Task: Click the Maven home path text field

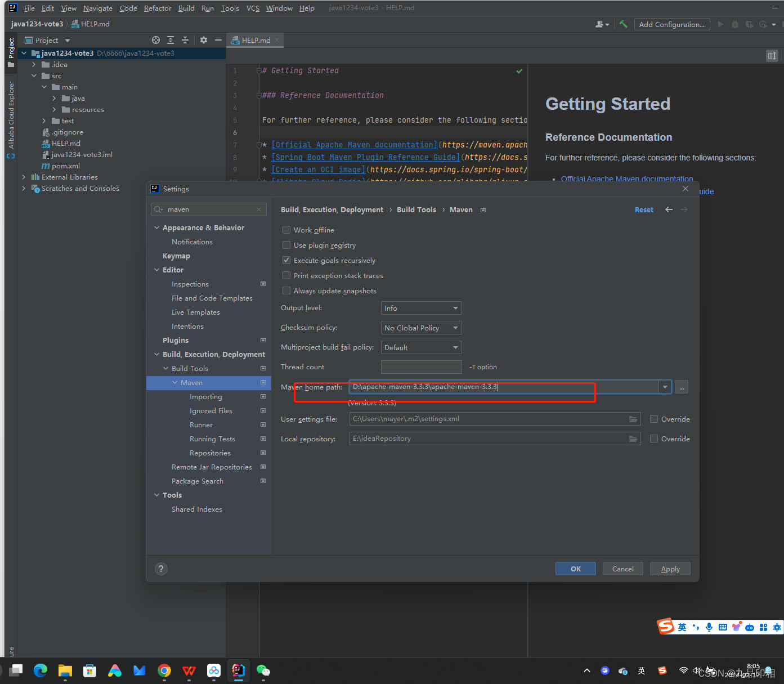Action: 504,387
